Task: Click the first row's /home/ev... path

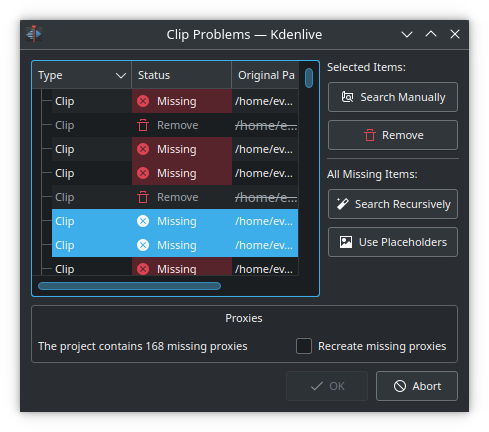Action: point(264,101)
